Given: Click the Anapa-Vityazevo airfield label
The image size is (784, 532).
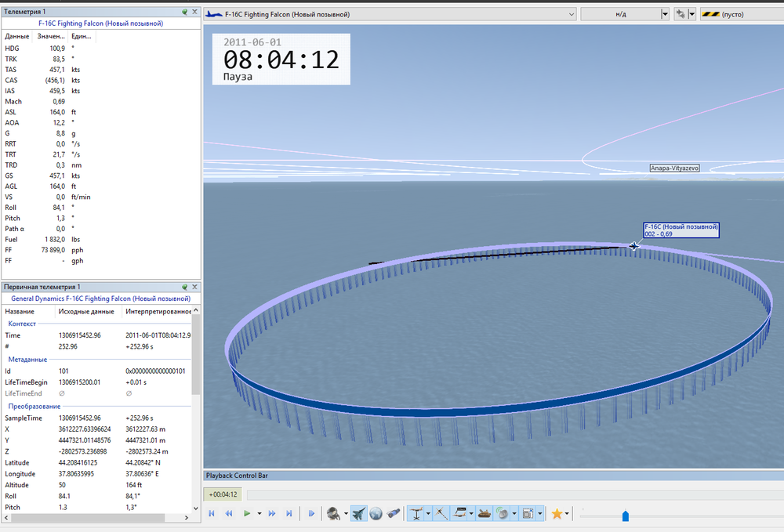Looking at the screenshot, I should point(674,168).
